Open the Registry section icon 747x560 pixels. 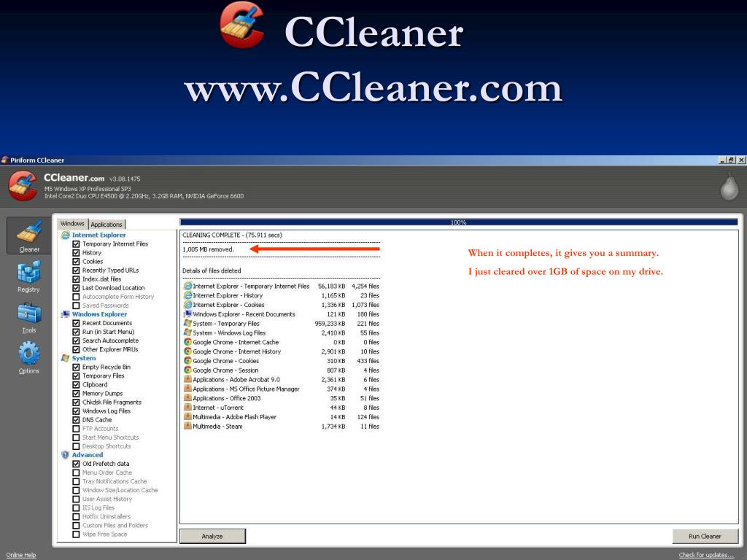28,273
